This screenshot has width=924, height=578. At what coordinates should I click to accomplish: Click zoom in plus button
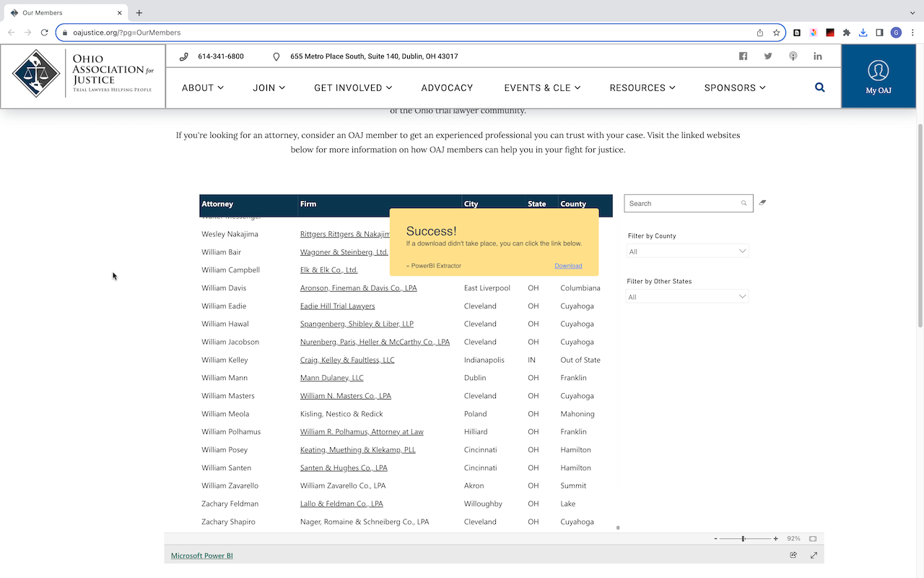click(x=776, y=538)
